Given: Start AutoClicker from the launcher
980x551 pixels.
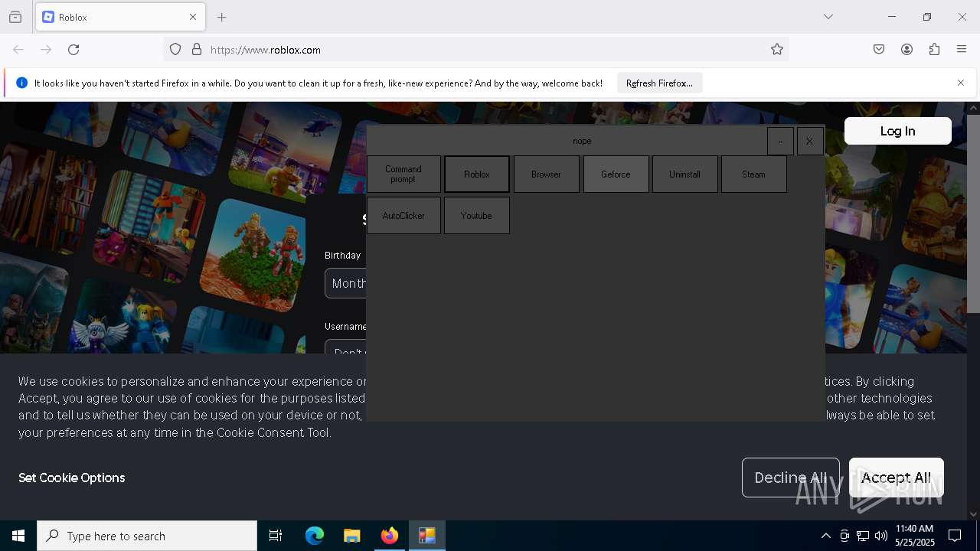Looking at the screenshot, I should pyautogui.click(x=403, y=216).
